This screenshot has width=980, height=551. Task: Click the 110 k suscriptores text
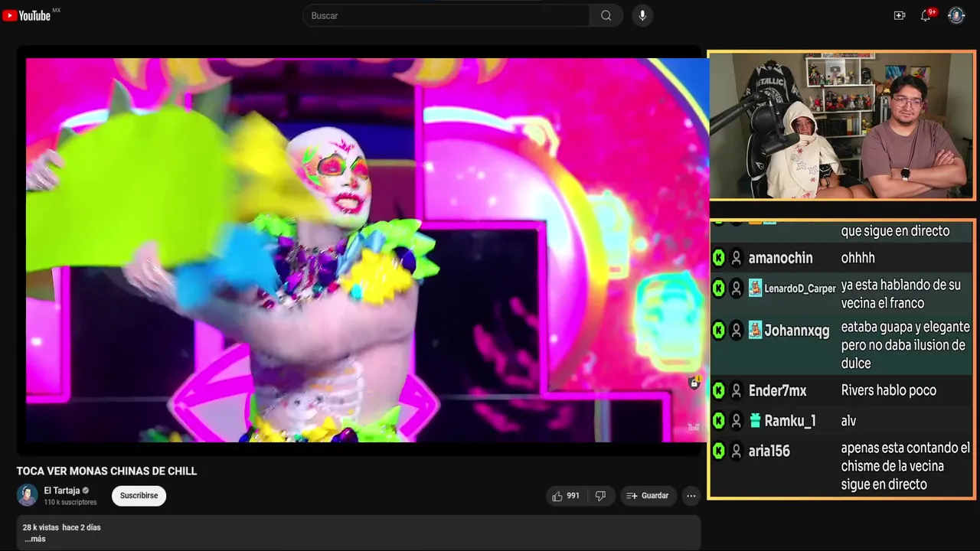(x=70, y=502)
